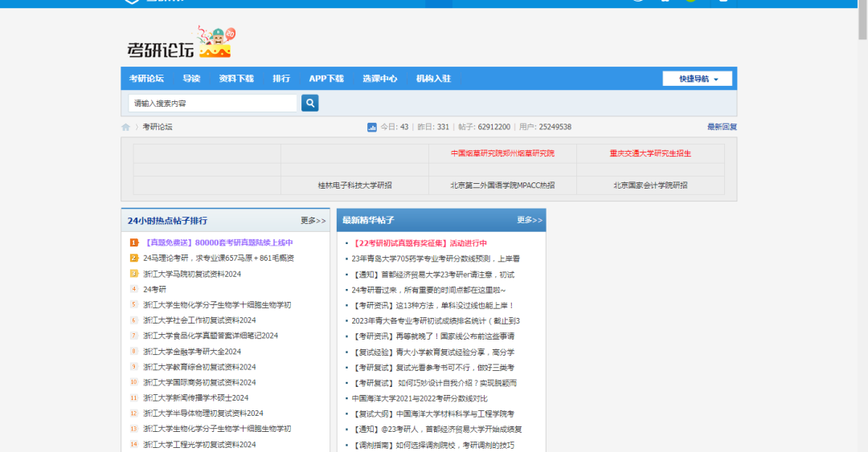Click the 考研论坛 breadcrumb link

click(x=158, y=127)
